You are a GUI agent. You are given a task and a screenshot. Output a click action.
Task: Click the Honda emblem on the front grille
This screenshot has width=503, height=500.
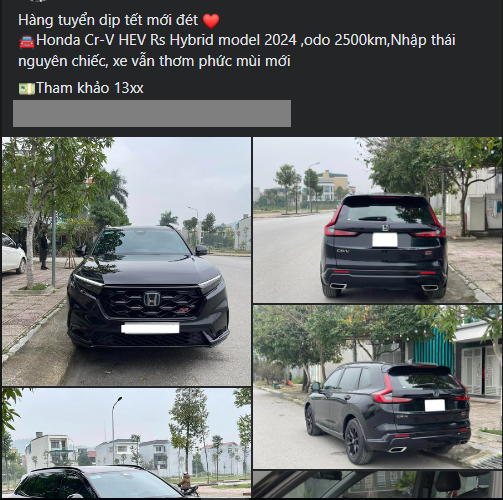[152, 299]
